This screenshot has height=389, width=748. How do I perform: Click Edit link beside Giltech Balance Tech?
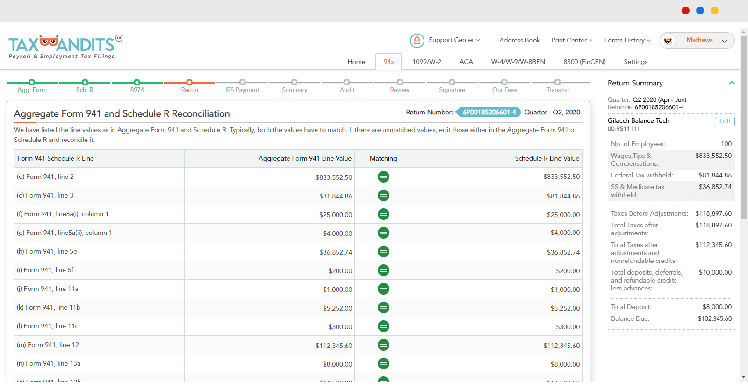click(x=725, y=121)
